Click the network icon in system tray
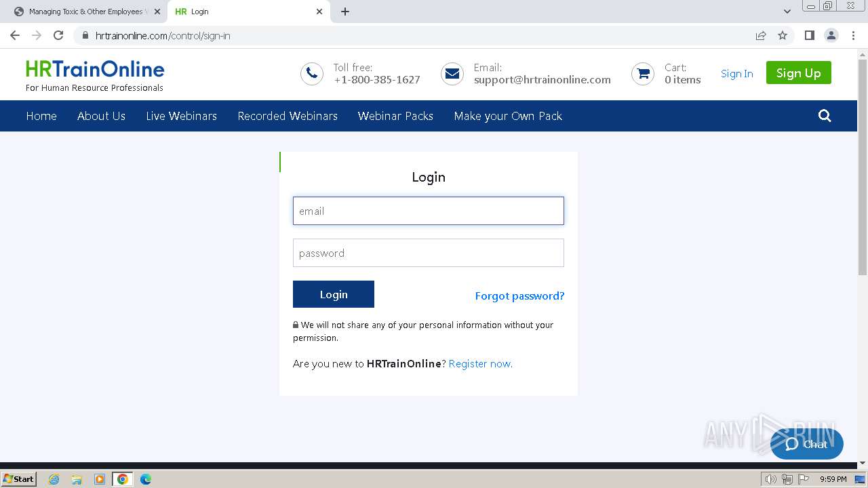The image size is (868, 488). 787,479
